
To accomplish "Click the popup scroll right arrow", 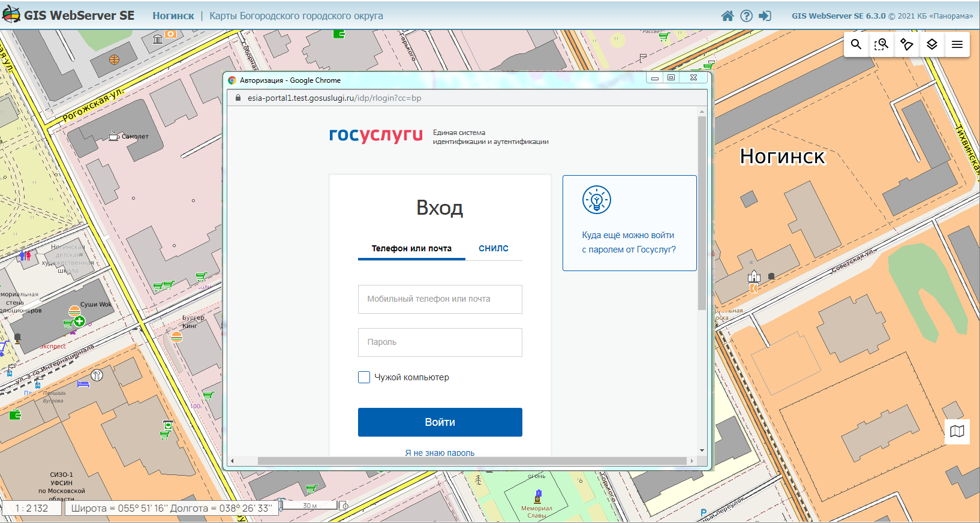I will (692, 461).
